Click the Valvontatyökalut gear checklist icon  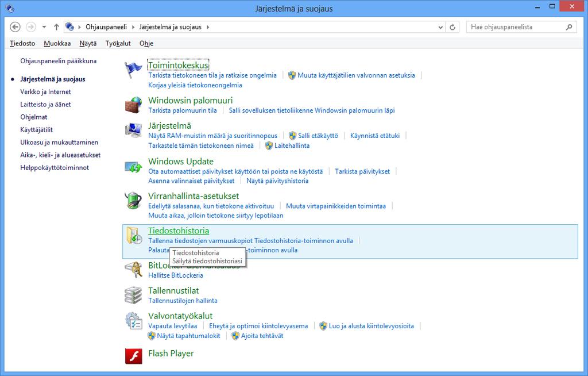133,320
